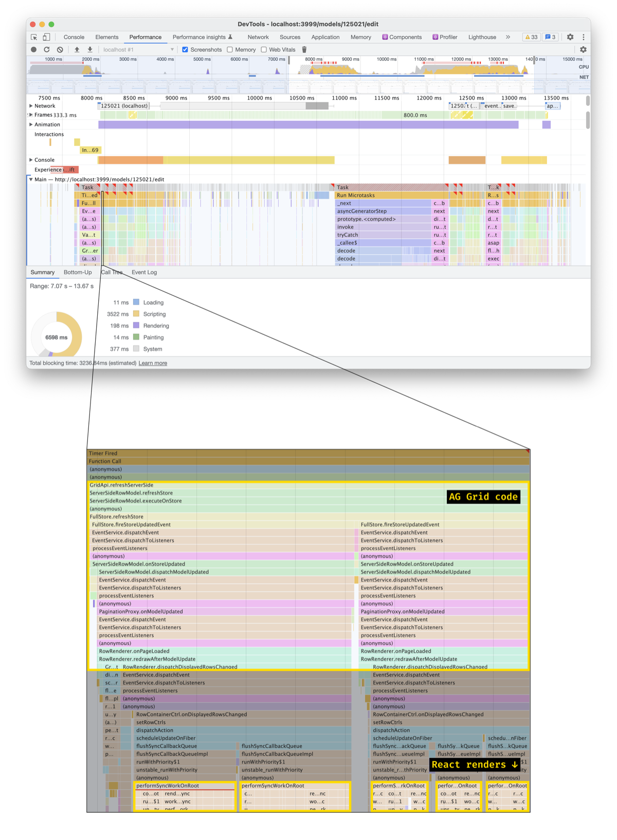Click the messages count badge showing 3
This screenshot has height=840, width=617.
click(551, 37)
